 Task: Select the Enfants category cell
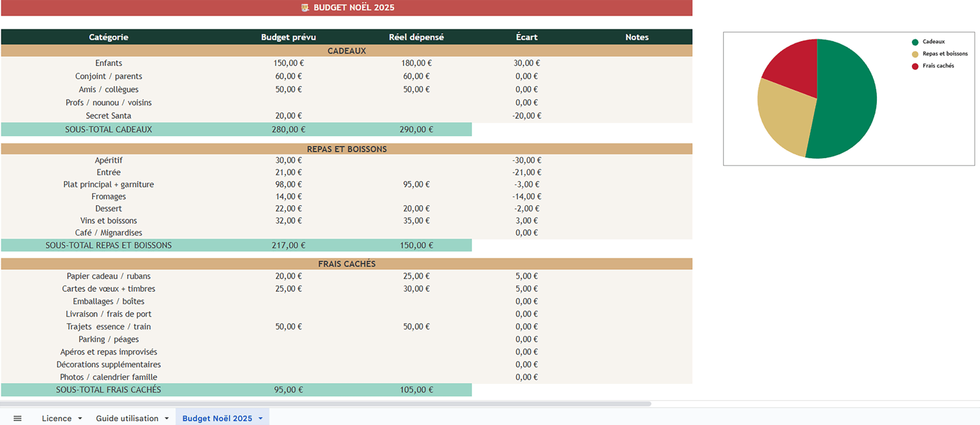tap(108, 63)
